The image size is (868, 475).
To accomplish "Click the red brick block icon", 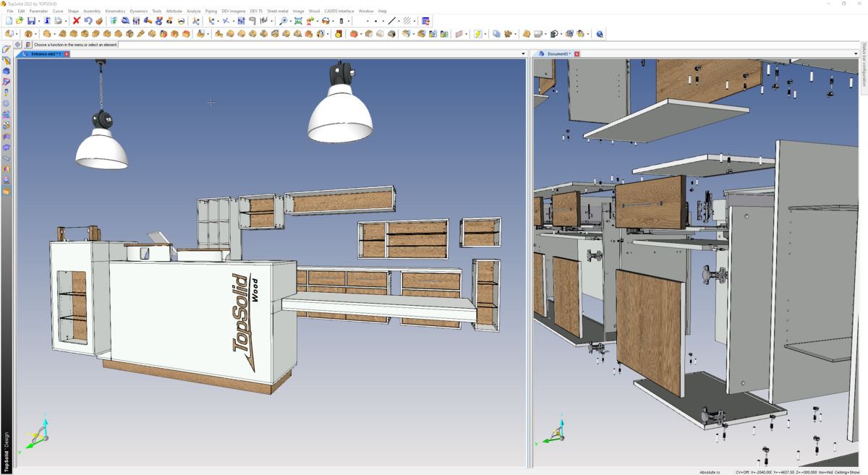I will click(x=354, y=34).
